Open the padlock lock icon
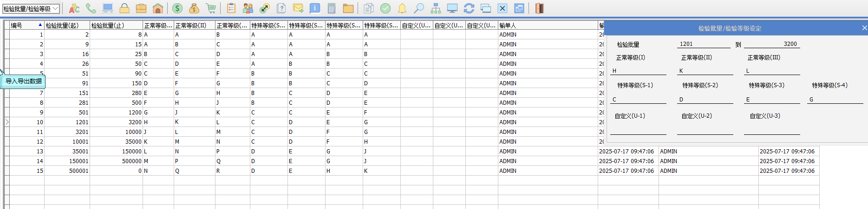Viewport: 868px width, 209px height. click(x=124, y=8)
